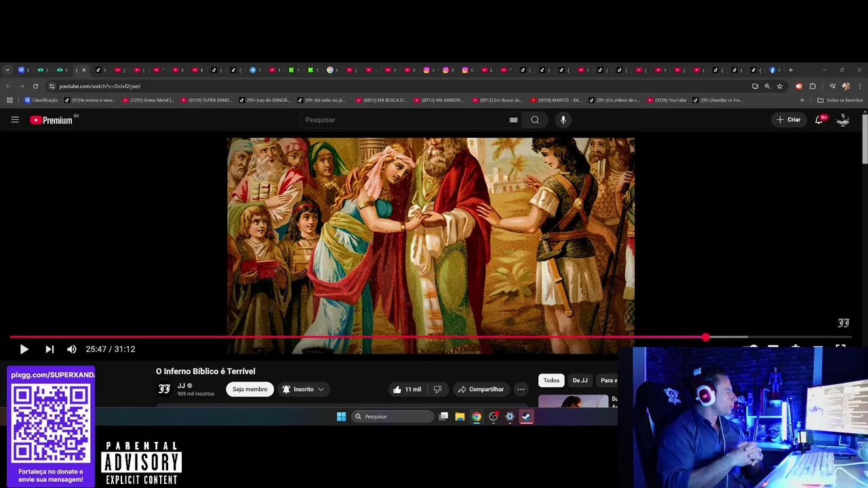Open the YouTube guide hamburger menu
The image size is (868, 488).
click(x=15, y=120)
